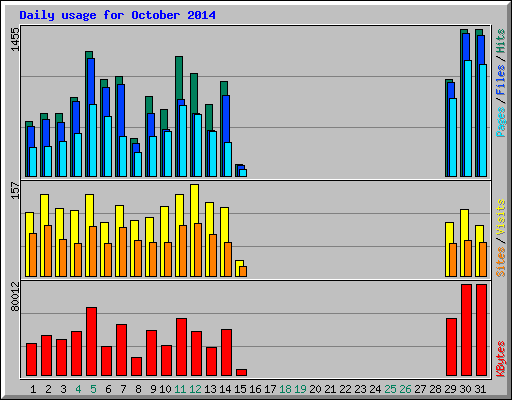
Task: Click the 'Daily usage for October 2014' title
Action: click(x=117, y=15)
